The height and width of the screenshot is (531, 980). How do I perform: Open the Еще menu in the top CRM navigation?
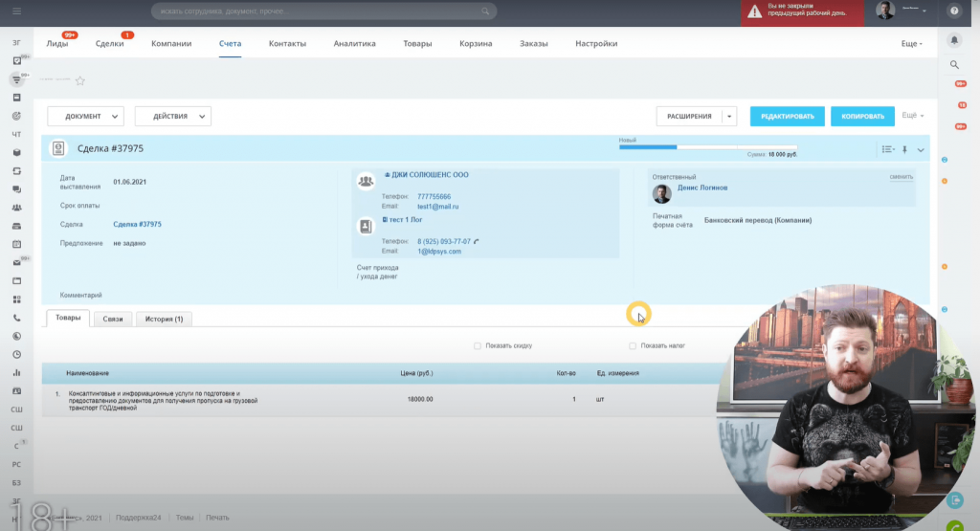911,44
